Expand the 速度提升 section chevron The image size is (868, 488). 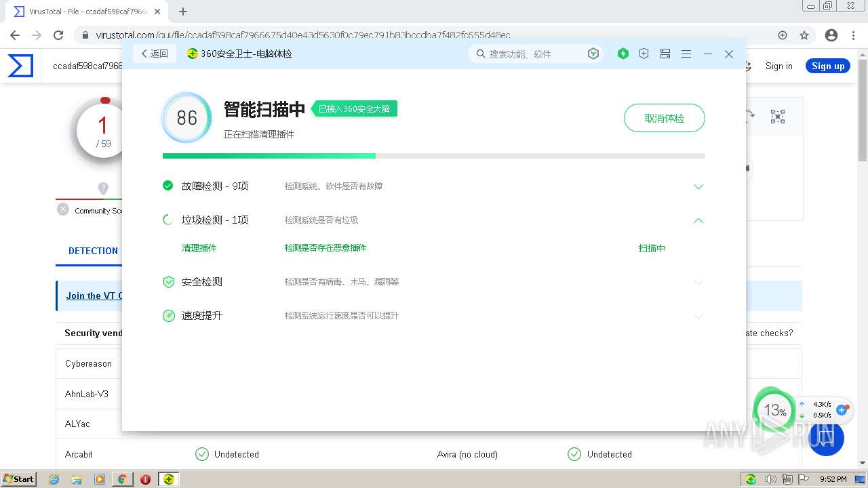click(x=698, y=316)
